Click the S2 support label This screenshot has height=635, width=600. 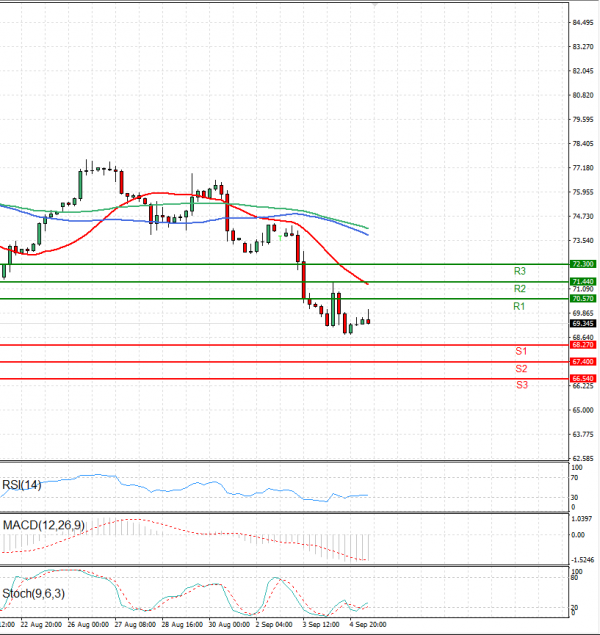point(521,369)
